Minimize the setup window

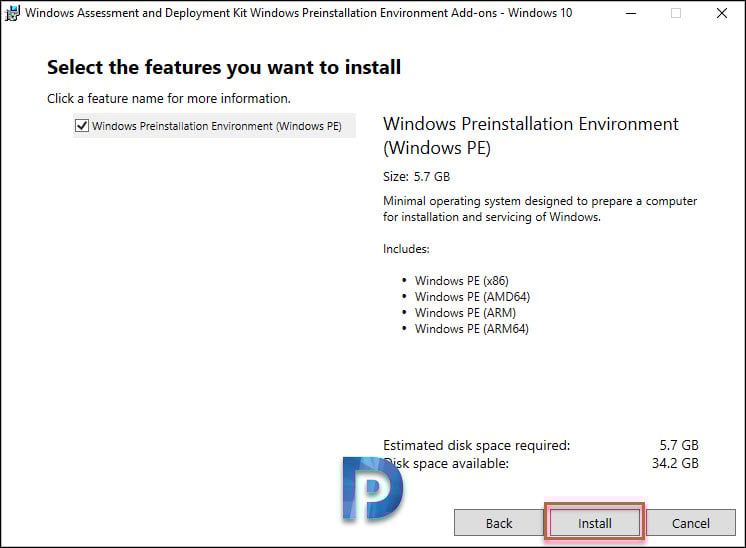click(631, 13)
